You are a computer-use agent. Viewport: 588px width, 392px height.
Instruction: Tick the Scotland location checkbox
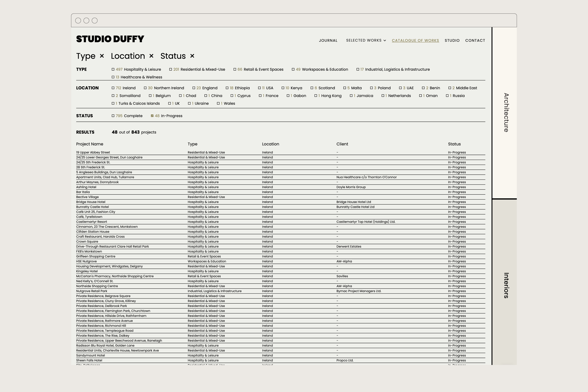click(x=312, y=88)
